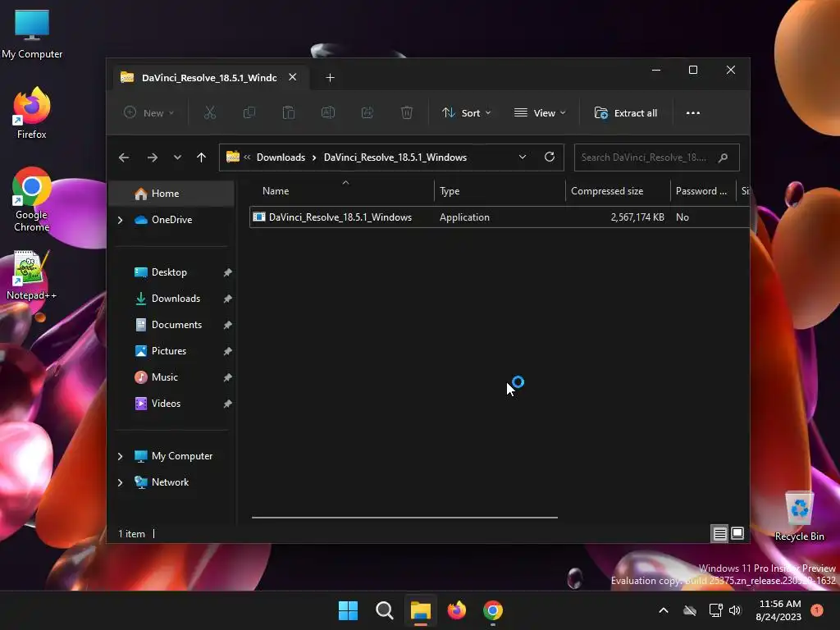Open Firefox desktop shortcut
Viewport: 840px width, 630px height.
click(32, 113)
